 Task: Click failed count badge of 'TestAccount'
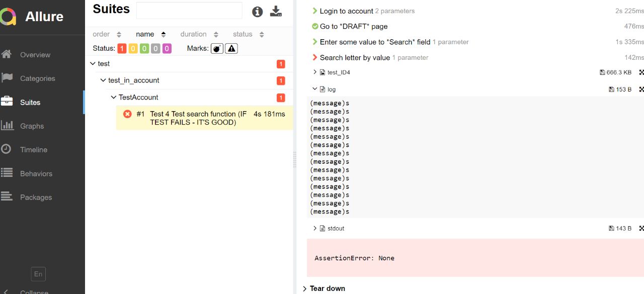[281, 97]
